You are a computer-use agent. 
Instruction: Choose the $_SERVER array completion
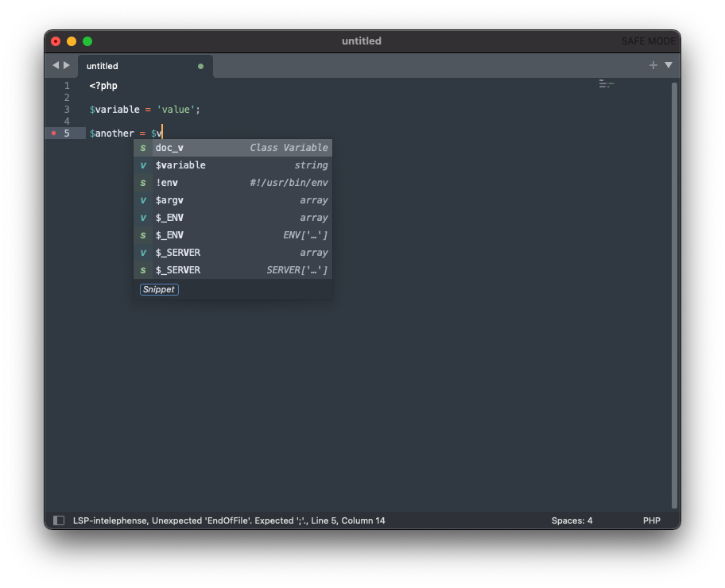(x=178, y=252)
